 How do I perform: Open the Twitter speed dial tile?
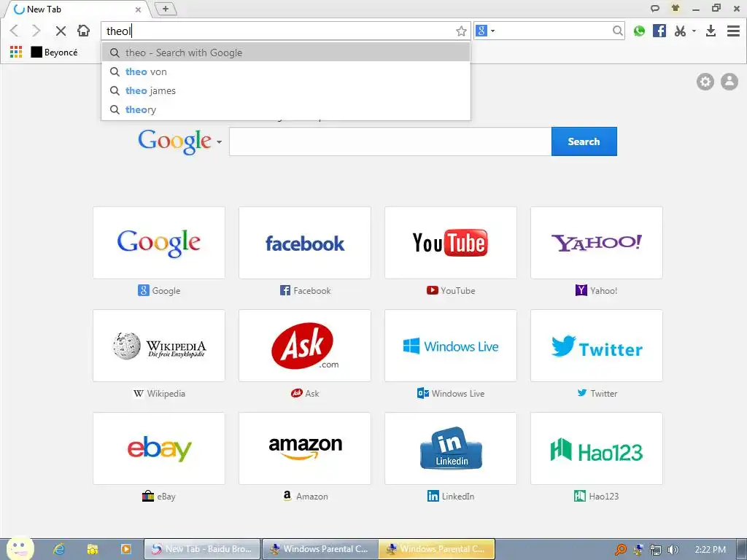tap(597, 346)
